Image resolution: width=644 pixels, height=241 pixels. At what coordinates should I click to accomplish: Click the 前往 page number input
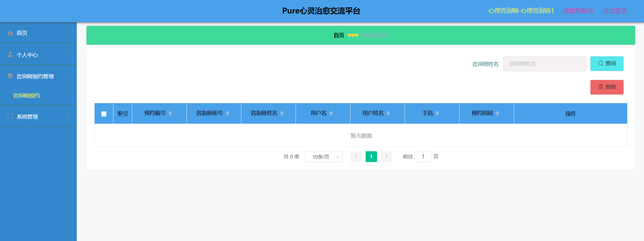423,157
